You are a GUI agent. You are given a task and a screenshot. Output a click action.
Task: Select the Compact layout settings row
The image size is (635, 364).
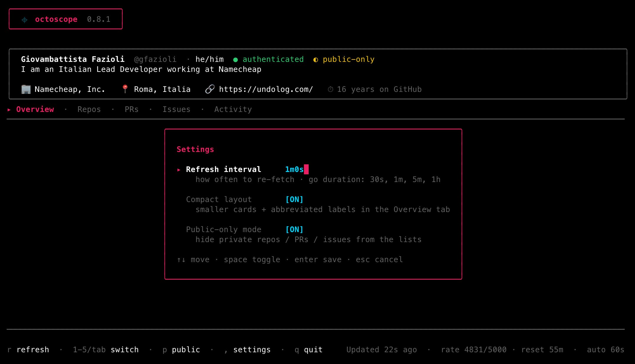219,200
